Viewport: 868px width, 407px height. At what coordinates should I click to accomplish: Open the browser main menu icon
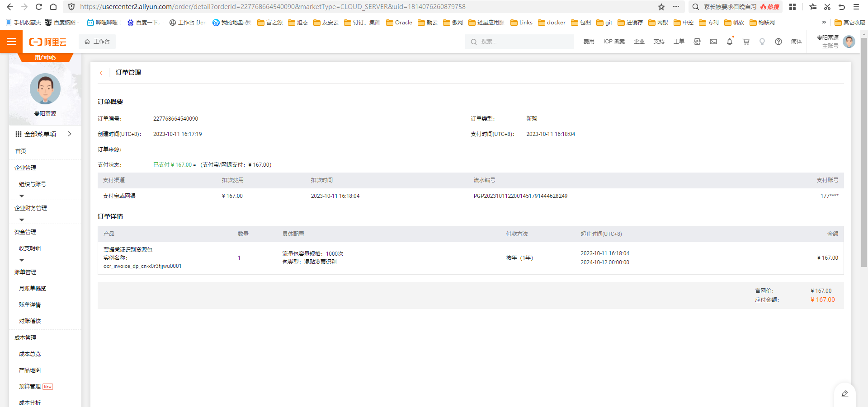(856, 7)
